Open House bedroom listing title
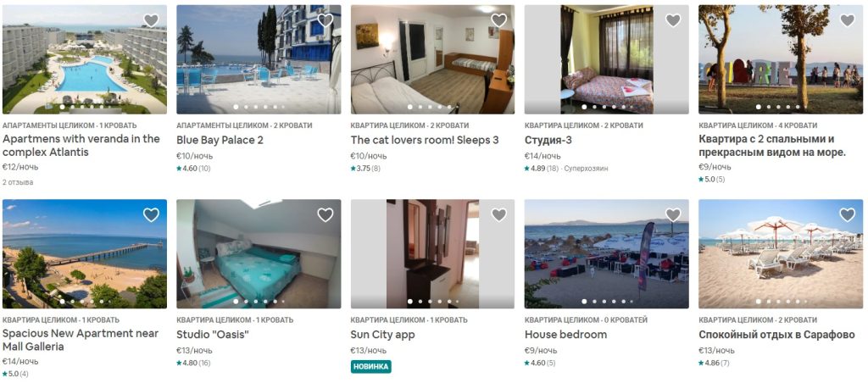This screenshot has height=383, width=868. click(565, 335)
